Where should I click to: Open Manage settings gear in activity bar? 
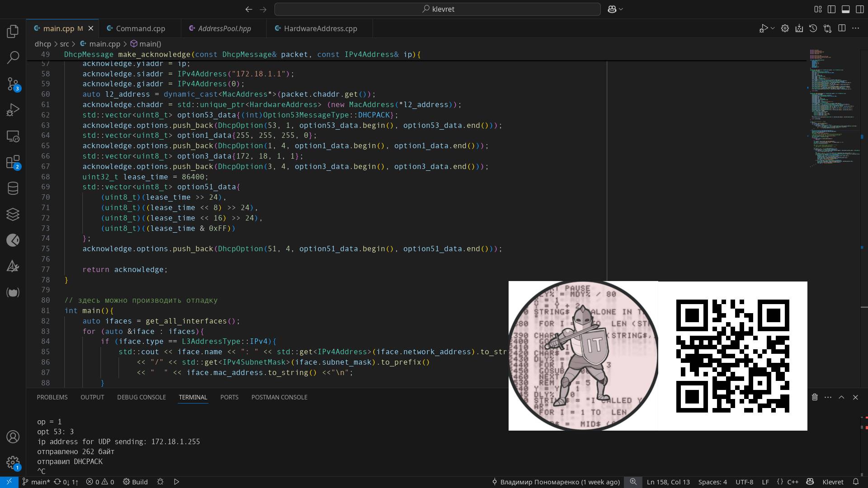13,463
